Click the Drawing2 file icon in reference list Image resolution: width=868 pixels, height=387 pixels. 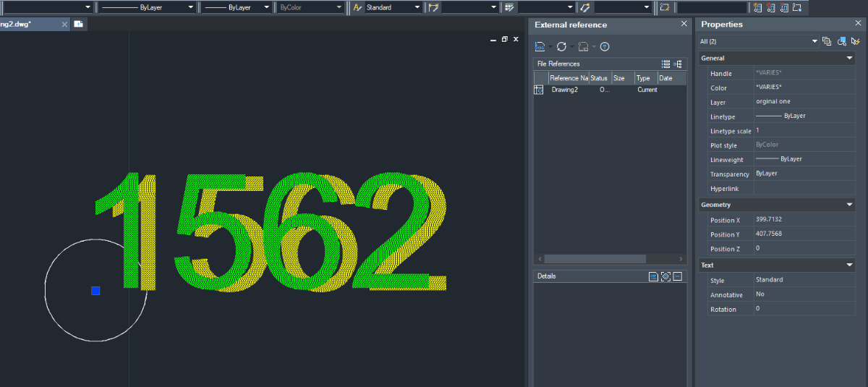538,90
